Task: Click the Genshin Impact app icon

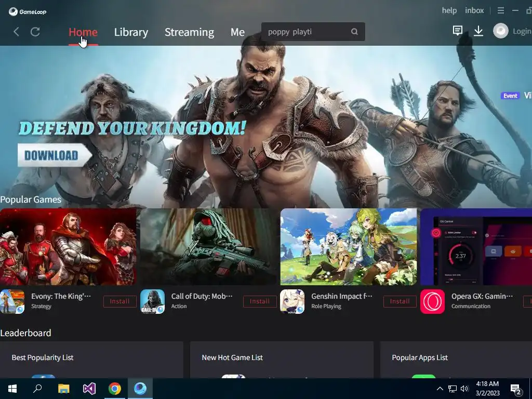Action: (292, 301)
